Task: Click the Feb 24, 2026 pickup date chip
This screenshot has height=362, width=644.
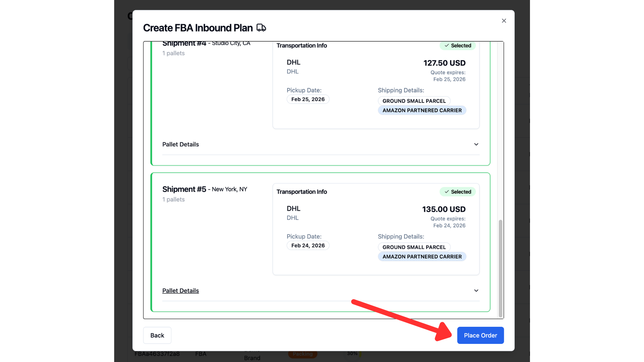Action: [308, 246]
